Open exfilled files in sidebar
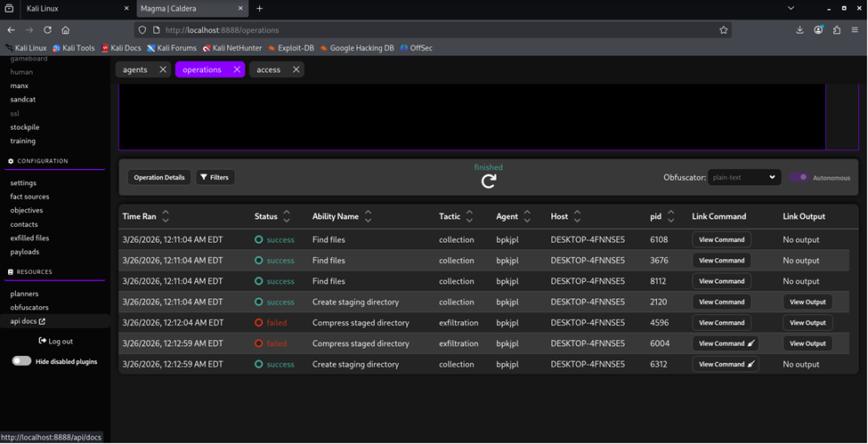This screenshot has width=868, height=444. pyautogui.click(x=30, y=238)
